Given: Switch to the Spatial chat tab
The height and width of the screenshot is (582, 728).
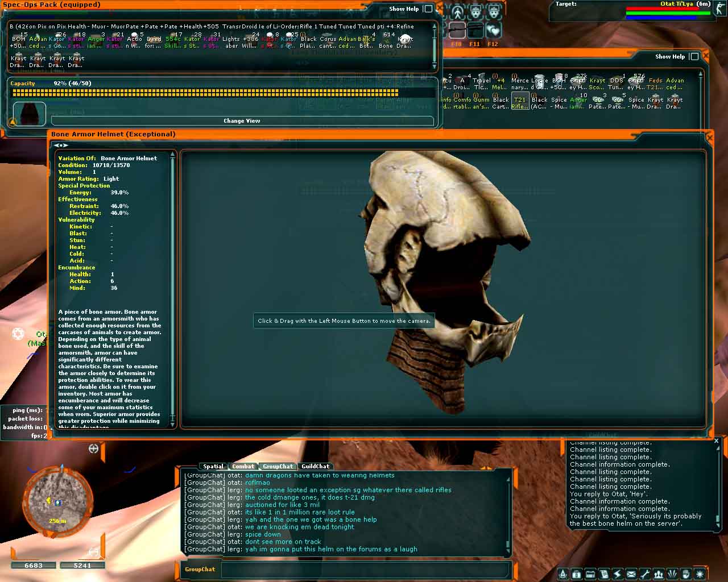Looking at the screenshot, I should point(213,466).
